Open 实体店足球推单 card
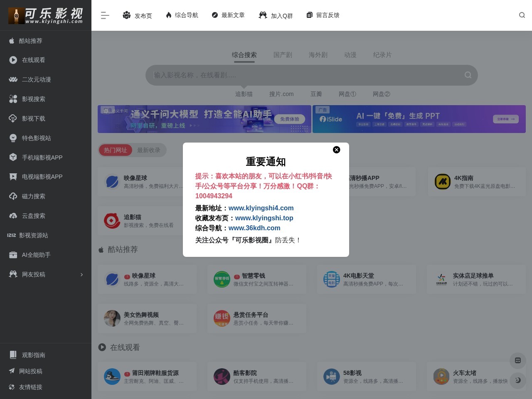The height and width of the screenshot is (399, 532). 476,279
